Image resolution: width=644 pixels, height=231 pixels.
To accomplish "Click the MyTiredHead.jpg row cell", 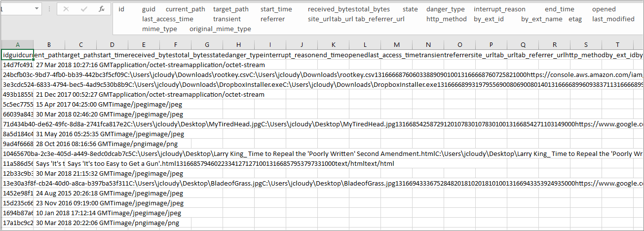I will (x=18, y=124).
